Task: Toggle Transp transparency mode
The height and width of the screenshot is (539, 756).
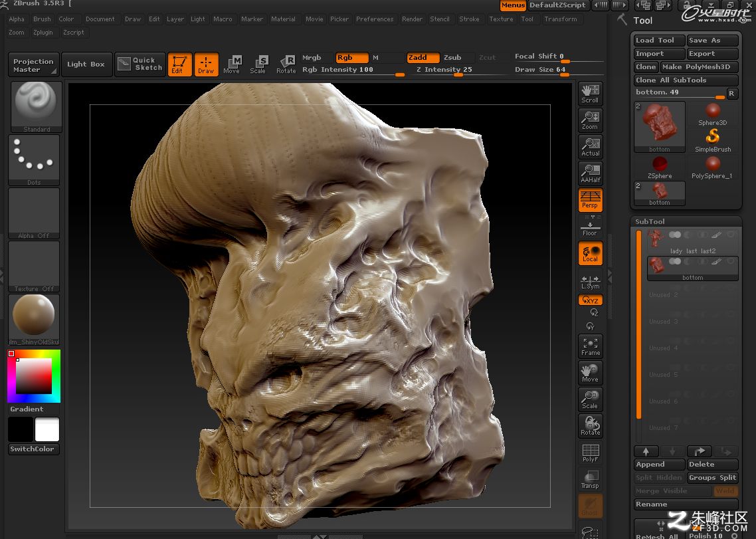Action: click(590, 479)
